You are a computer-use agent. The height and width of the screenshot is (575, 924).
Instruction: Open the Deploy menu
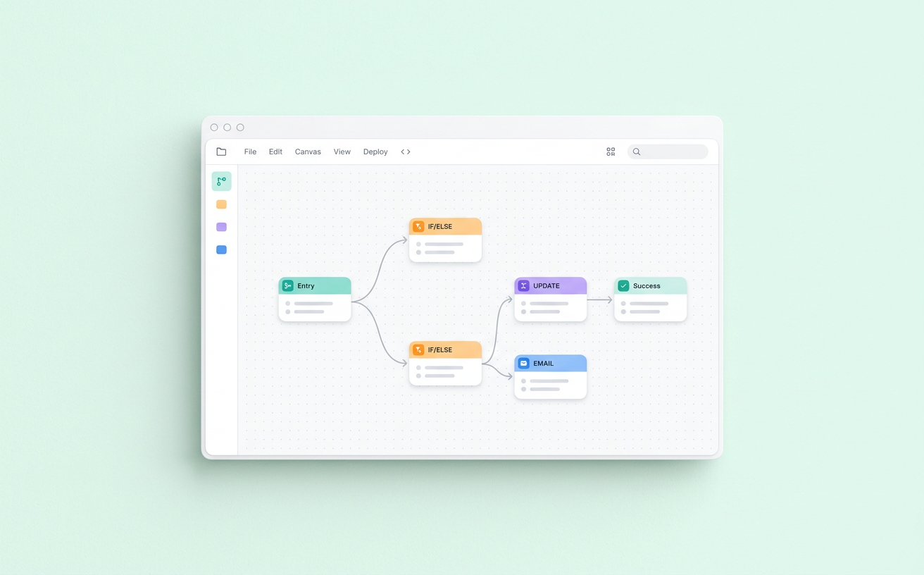375,152
